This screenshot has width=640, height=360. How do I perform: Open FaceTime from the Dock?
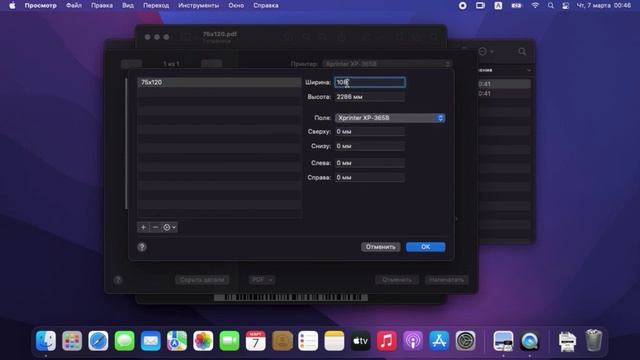point(229,341)
